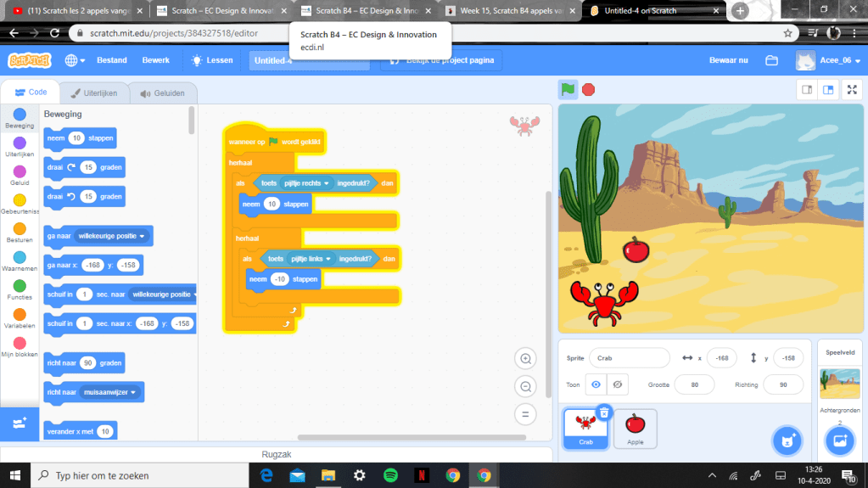Open the Bestand menu
Viewport: 868px width, 488px height.
pos(112,60)
